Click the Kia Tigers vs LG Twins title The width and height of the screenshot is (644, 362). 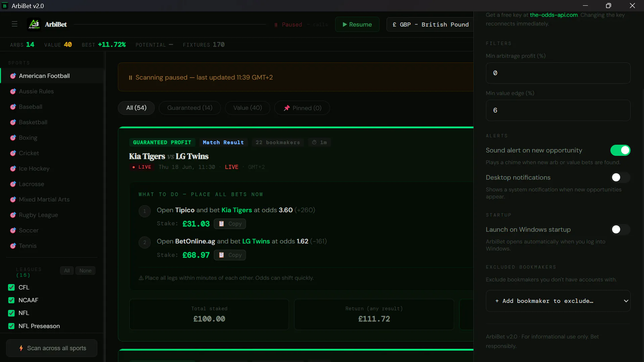coord(169,156)
